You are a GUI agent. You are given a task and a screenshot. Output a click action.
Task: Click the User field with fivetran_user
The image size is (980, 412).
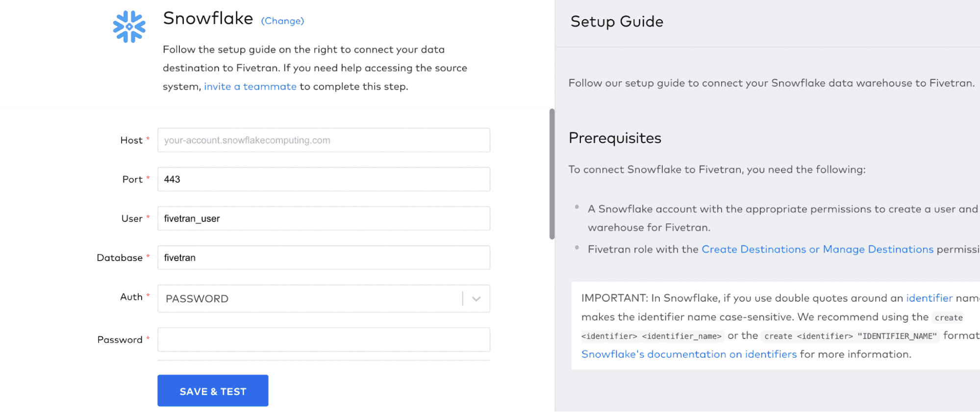324,218
